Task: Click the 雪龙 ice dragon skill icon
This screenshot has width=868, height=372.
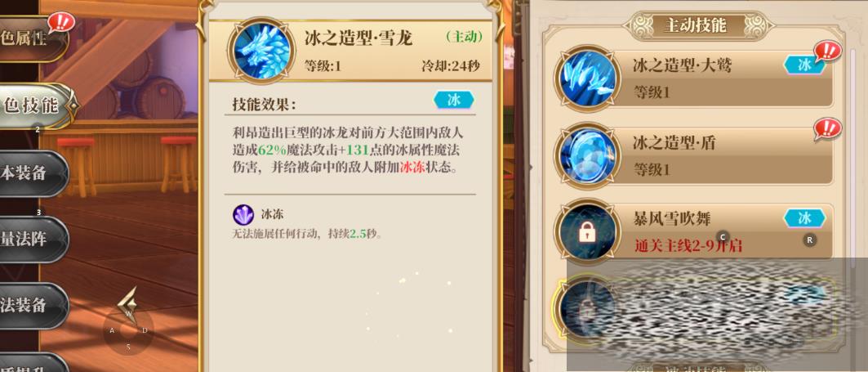Action: [262, 51]
